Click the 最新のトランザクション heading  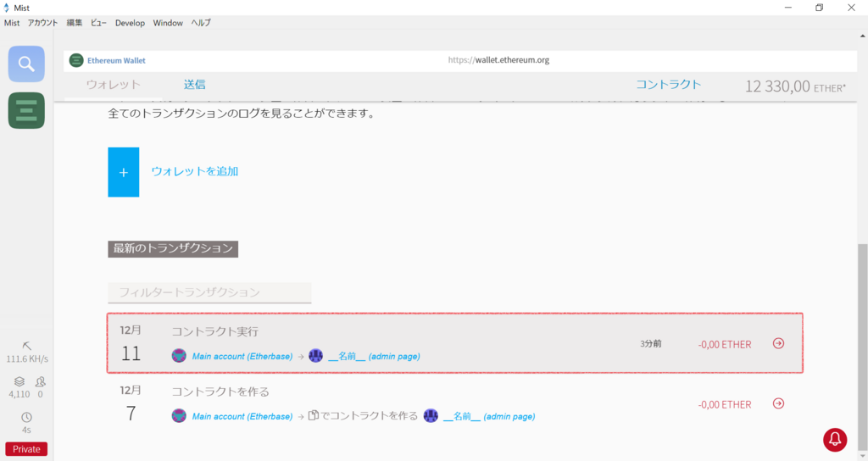[173, 248]
